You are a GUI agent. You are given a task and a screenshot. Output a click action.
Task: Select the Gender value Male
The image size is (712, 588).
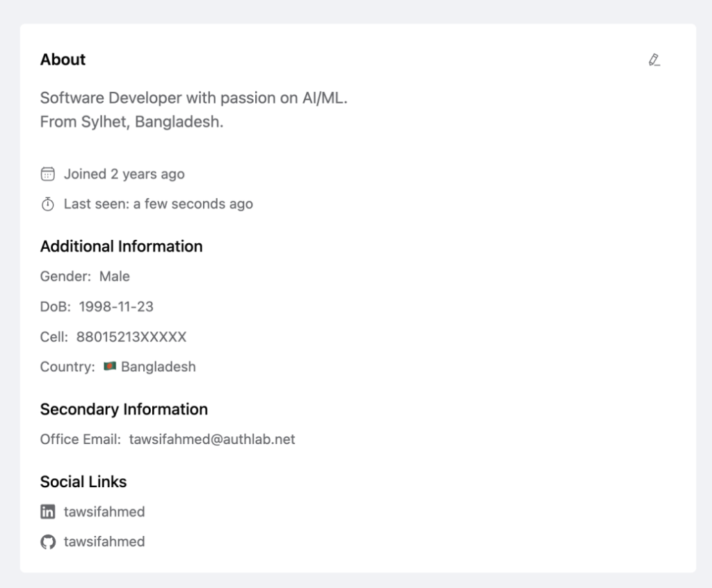pos(115,277)
